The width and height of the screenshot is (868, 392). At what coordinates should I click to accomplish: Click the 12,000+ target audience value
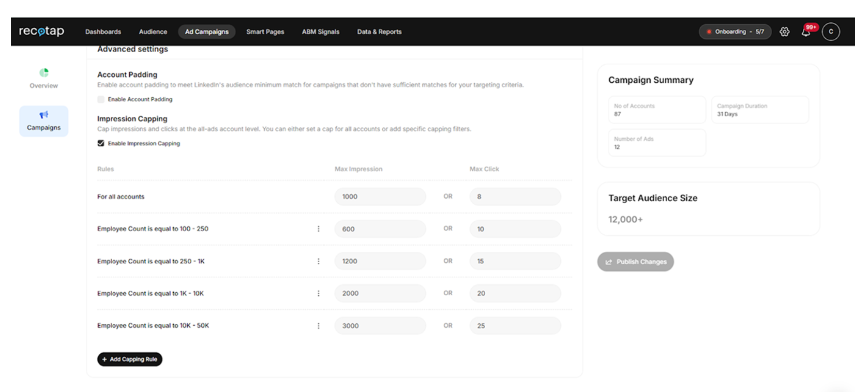[625, 219]
